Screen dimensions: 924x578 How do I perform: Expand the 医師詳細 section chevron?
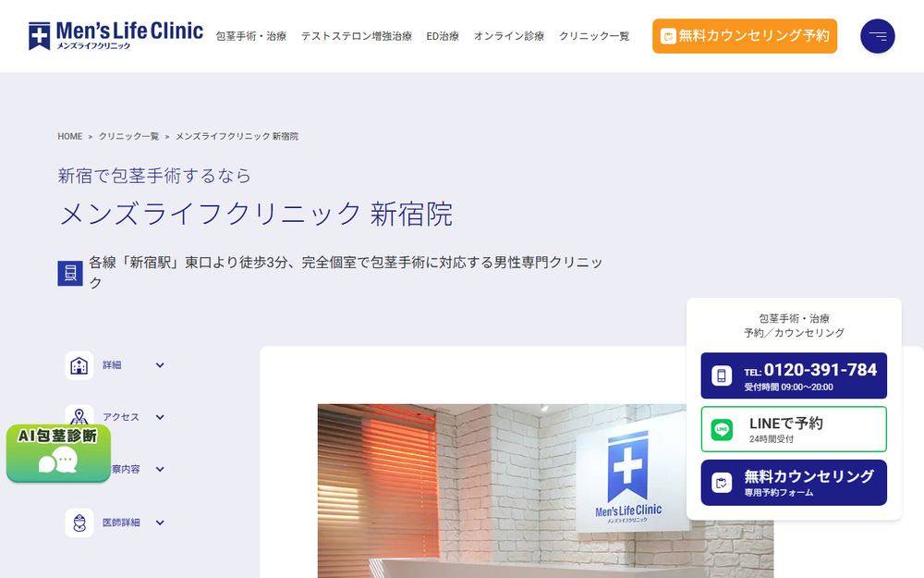point(160,523)
